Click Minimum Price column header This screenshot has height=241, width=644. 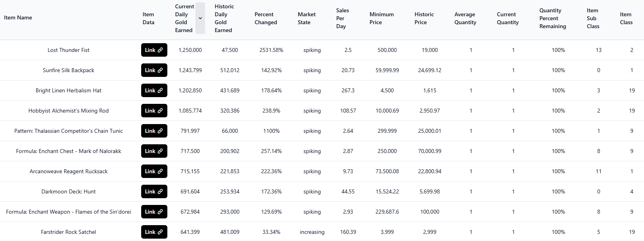[381, 18]
